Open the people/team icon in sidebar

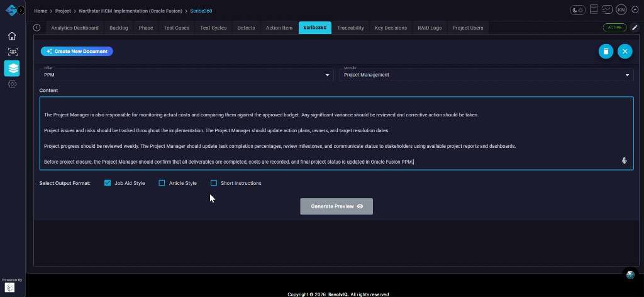click(13, 52)
